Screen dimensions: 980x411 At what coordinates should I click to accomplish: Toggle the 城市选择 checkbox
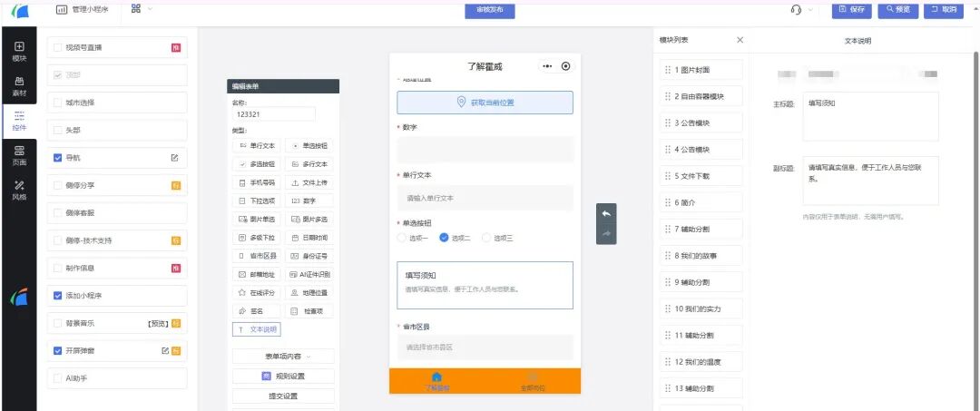point(57,103)
